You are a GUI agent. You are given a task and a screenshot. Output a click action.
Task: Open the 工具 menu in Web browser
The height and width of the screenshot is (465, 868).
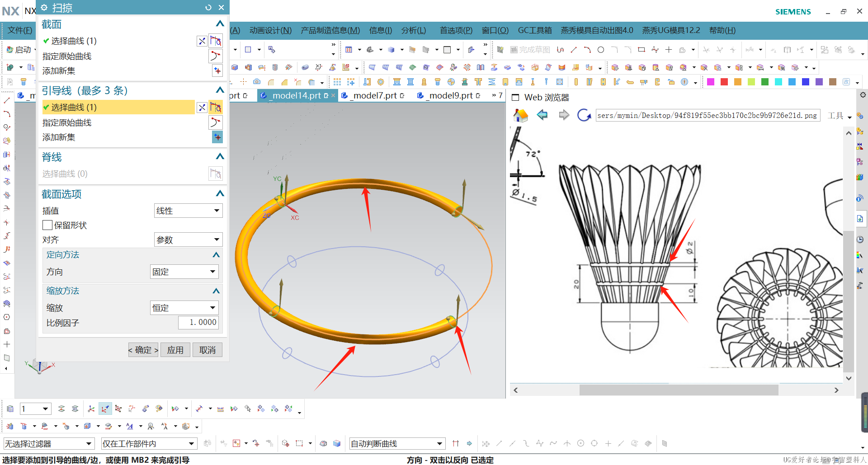(x=839, y=116)
